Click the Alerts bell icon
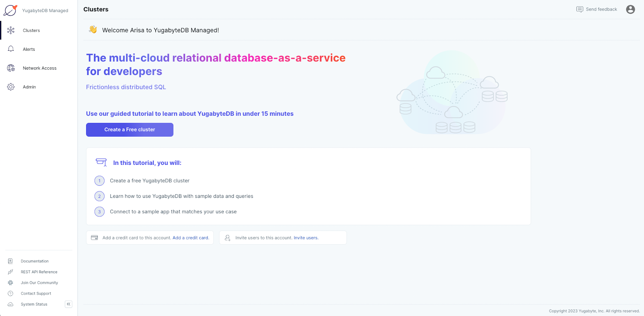 pyautogui.click(x=11, y=49)
